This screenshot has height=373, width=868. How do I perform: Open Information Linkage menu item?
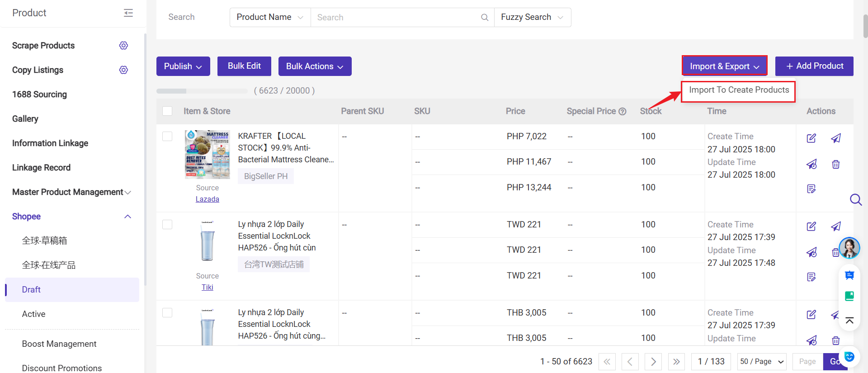click(50, 143)
